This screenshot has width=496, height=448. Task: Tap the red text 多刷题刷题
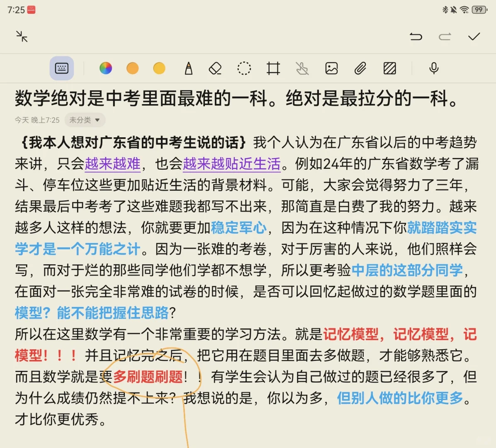point(148,377)
